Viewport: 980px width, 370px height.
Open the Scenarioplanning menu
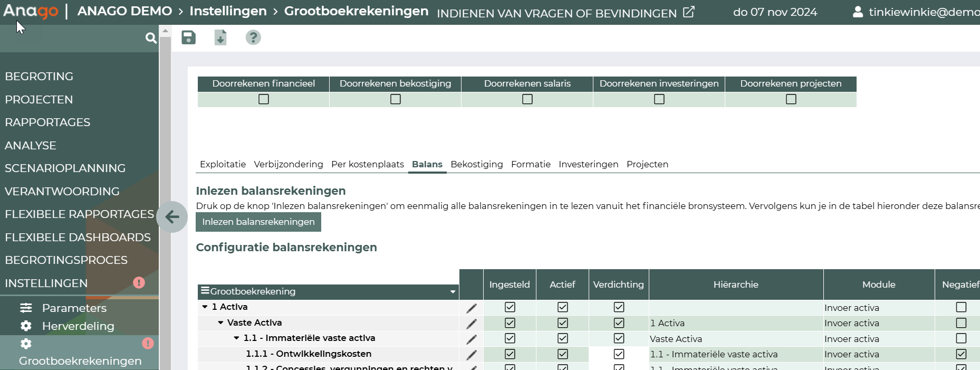point(65,168)
